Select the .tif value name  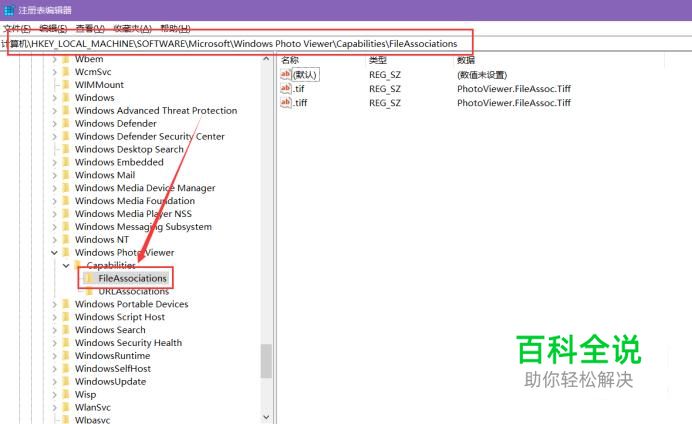click(x=299, y=89)
